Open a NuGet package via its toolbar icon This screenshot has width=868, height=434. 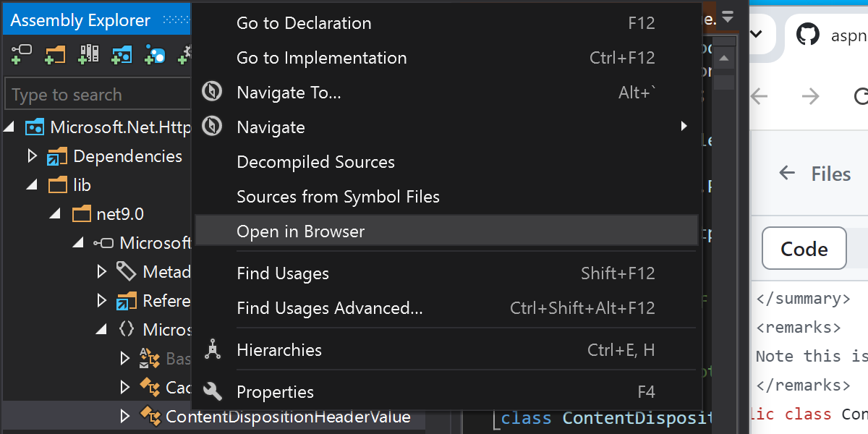click(154, 54)
